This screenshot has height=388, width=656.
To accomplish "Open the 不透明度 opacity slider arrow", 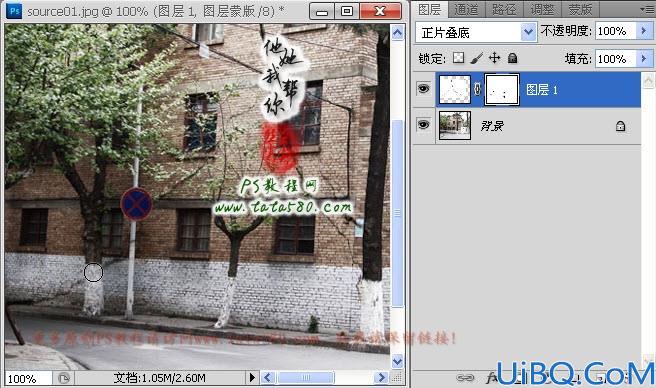I will 644,31.
